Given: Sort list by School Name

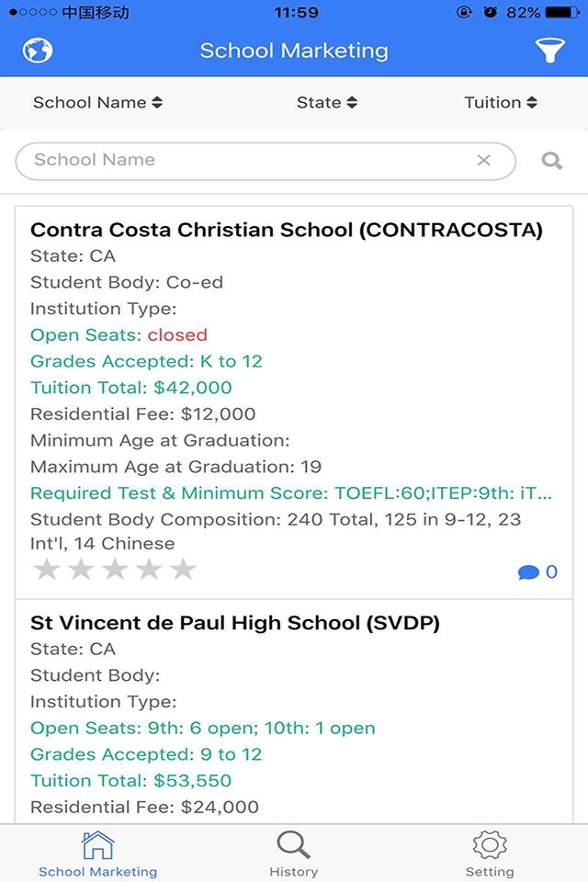Looking at the screenshot, I should pos(97,103).
